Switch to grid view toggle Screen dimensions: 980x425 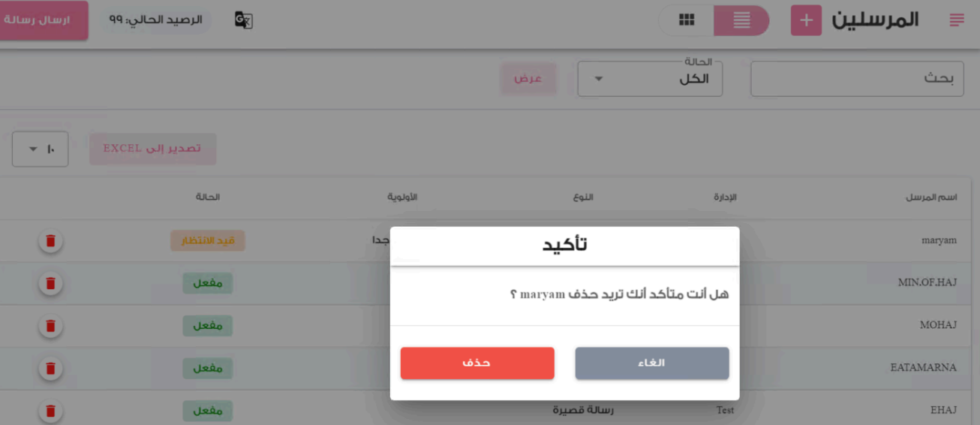[686, 20]
